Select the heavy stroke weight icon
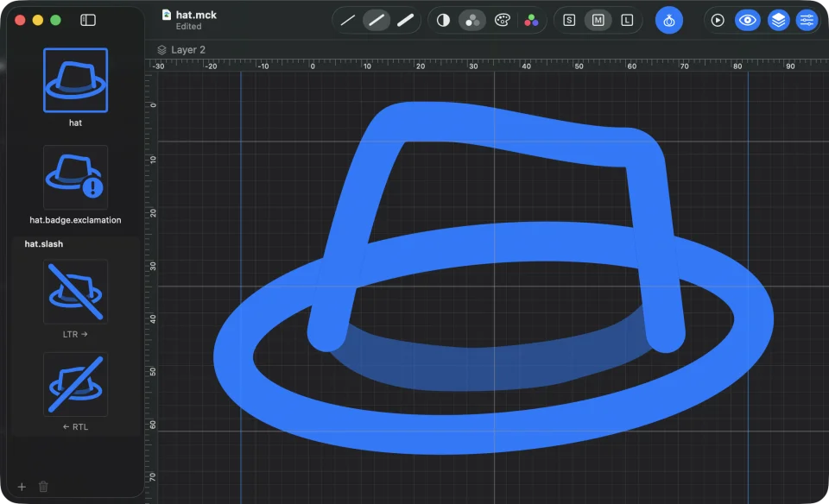Screen dimensions: 829x504 pos(406,21)
